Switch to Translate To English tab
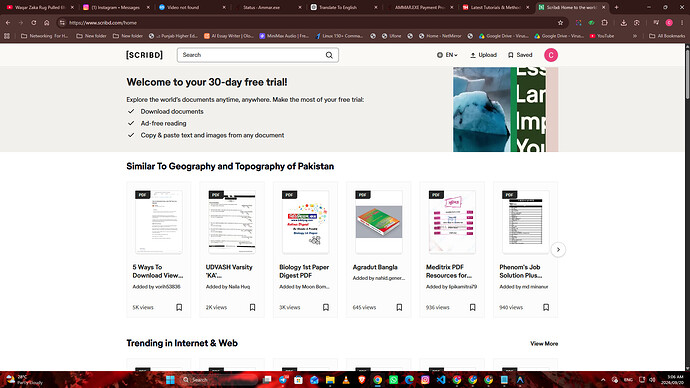The image size is (690, 388). (343, 7)
